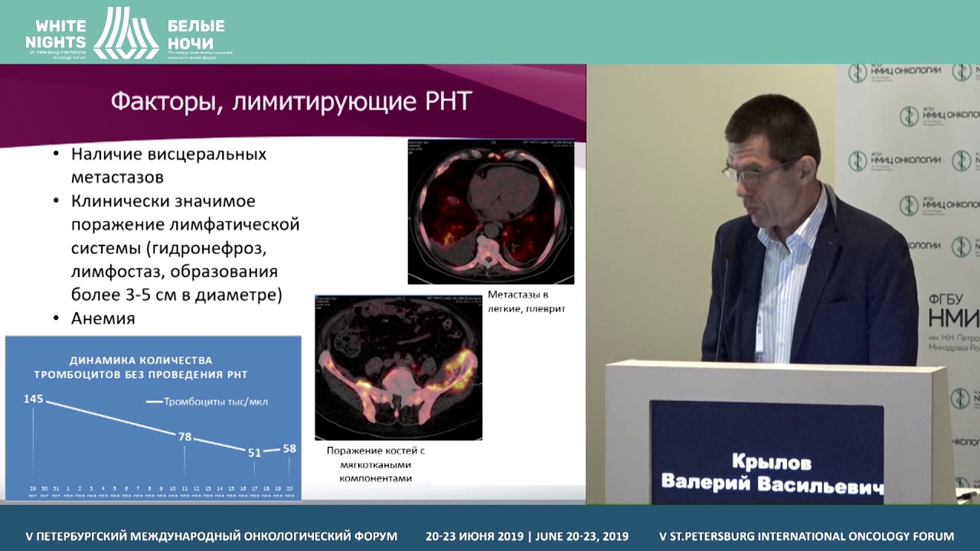Click the data label 51 on chart

[255, 452]
